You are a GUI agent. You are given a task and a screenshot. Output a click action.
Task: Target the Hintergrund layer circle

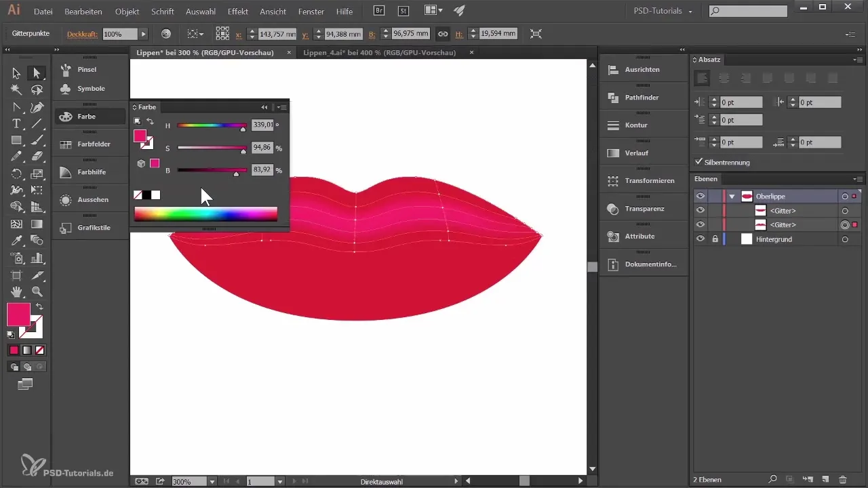[845, 239]
